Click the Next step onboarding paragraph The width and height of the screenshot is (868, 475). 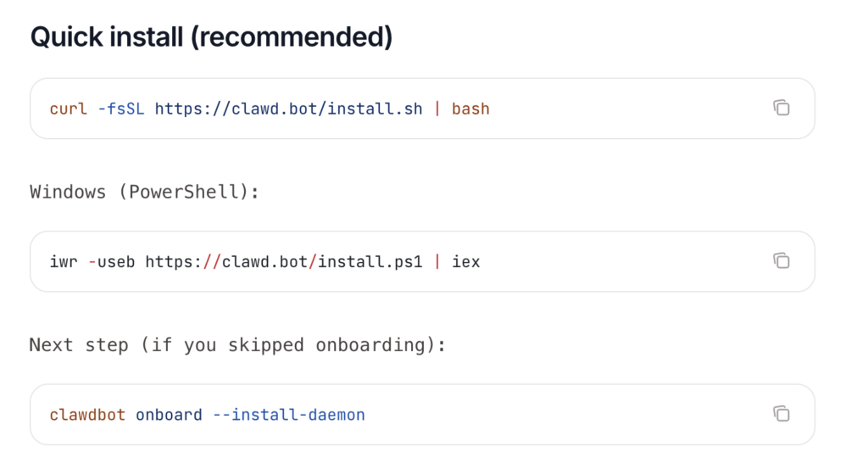coord(237,345)
